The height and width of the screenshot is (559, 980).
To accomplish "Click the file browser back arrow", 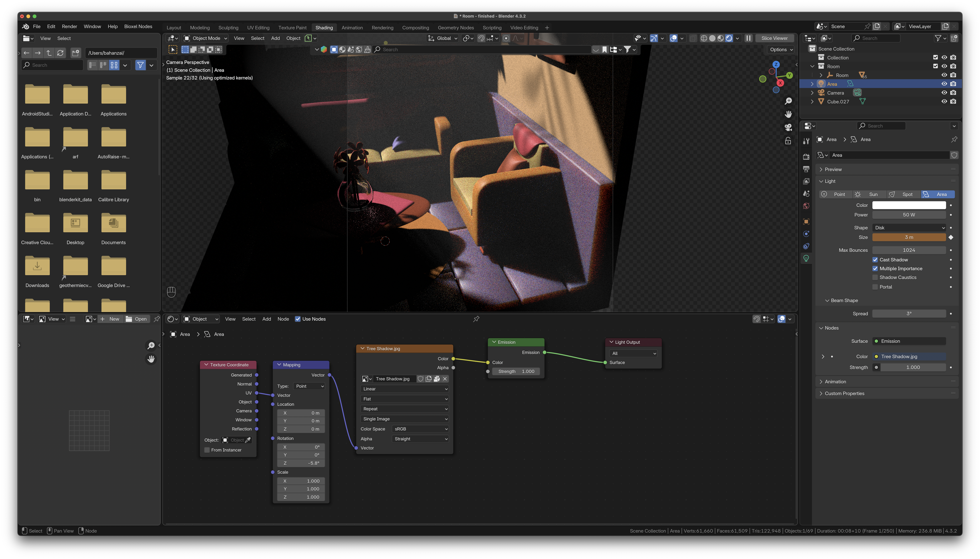I will (27, 53).
